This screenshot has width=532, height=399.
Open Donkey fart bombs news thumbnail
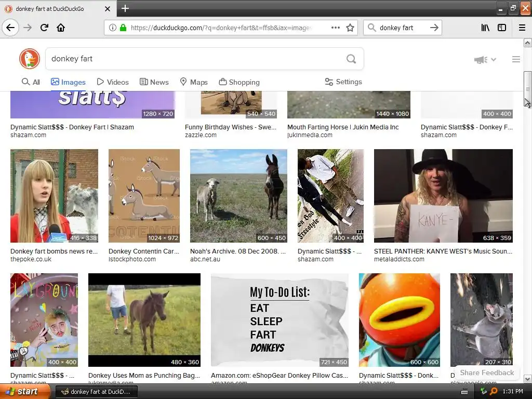pos(54,196)
